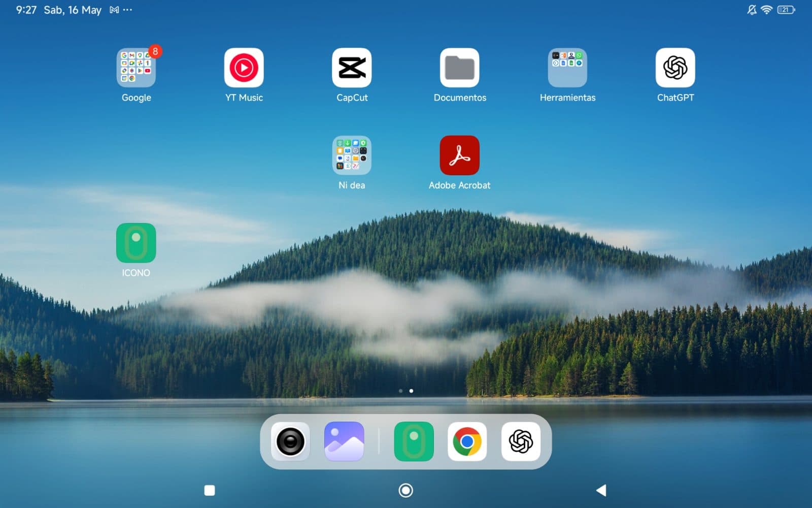Tap the square recent apps navigation button

pyautogui.click(x=210, y=490)
